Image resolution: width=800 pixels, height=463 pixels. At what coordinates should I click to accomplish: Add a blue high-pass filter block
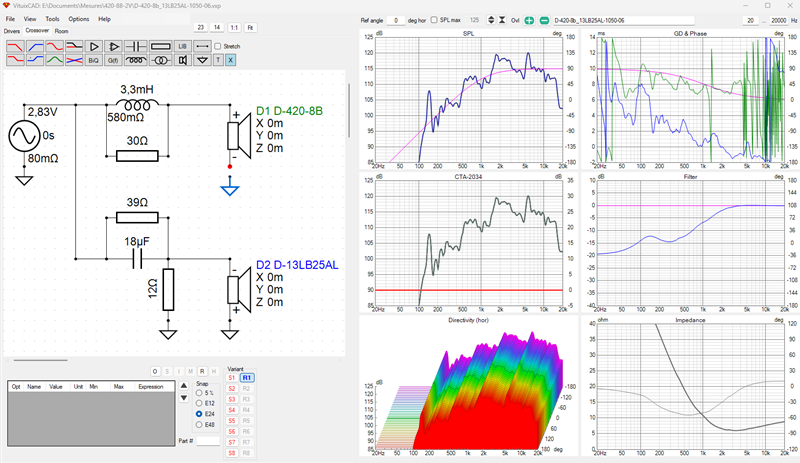pyautogui.click(x=35, y=46)
